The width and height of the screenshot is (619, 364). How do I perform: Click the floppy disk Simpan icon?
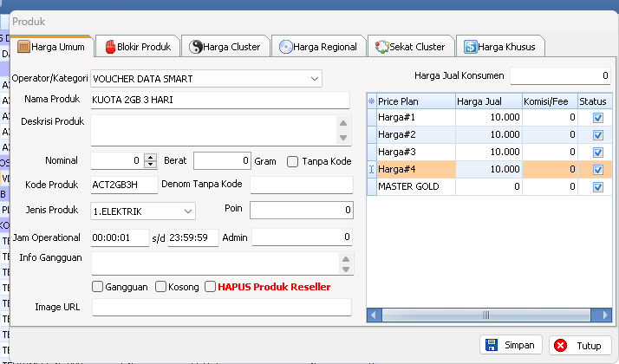coord(491,345)
